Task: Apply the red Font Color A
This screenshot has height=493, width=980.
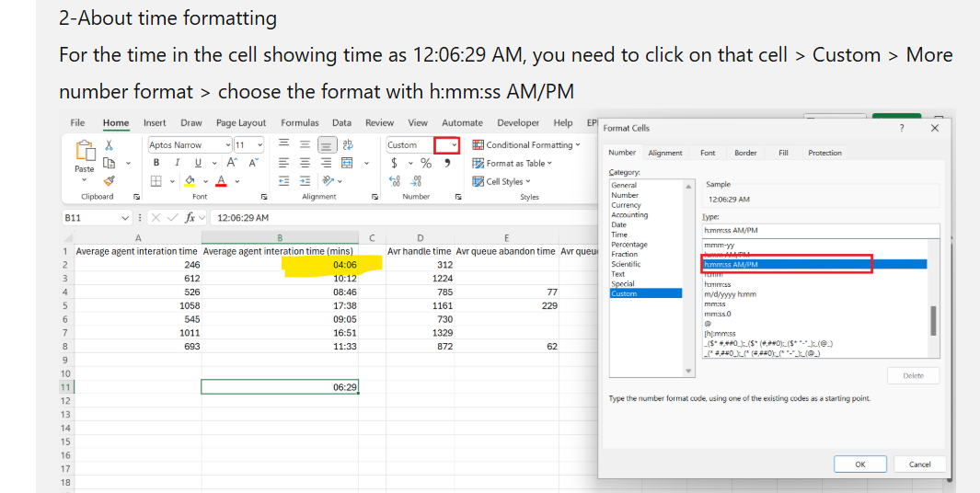Action: pos(221,181)
